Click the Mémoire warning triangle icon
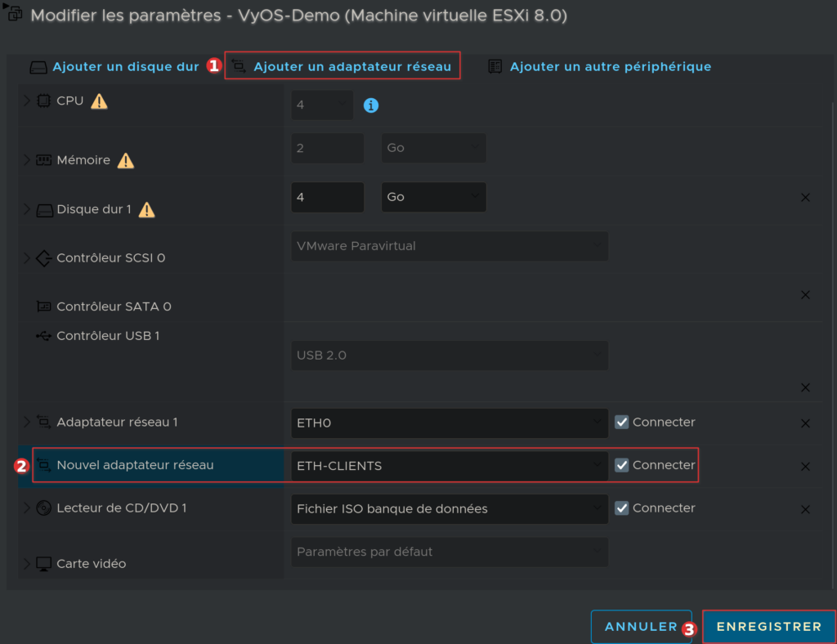 (125, 160)
